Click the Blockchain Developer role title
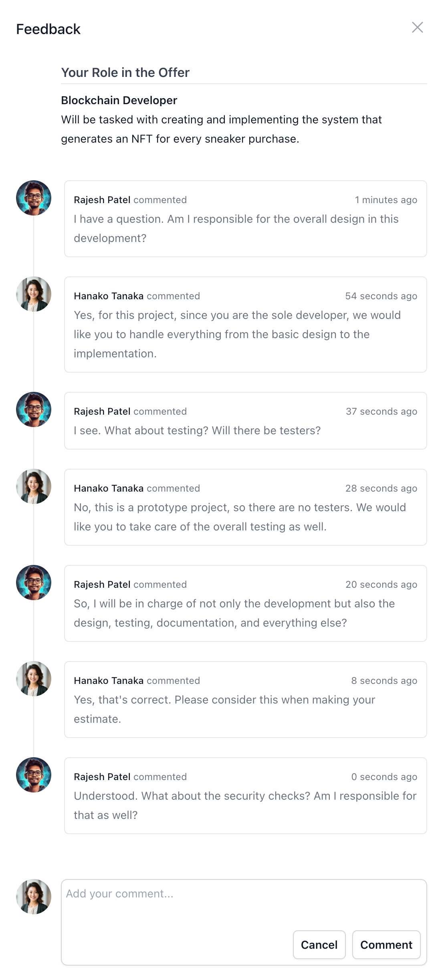Screen dimensions: 444x980 (x=119, y=100)
